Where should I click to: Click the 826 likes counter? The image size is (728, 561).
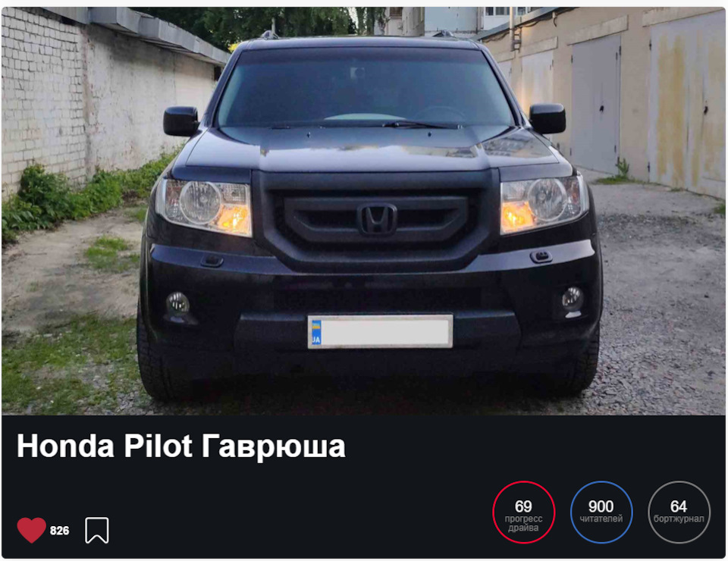[x=59, y=531]
